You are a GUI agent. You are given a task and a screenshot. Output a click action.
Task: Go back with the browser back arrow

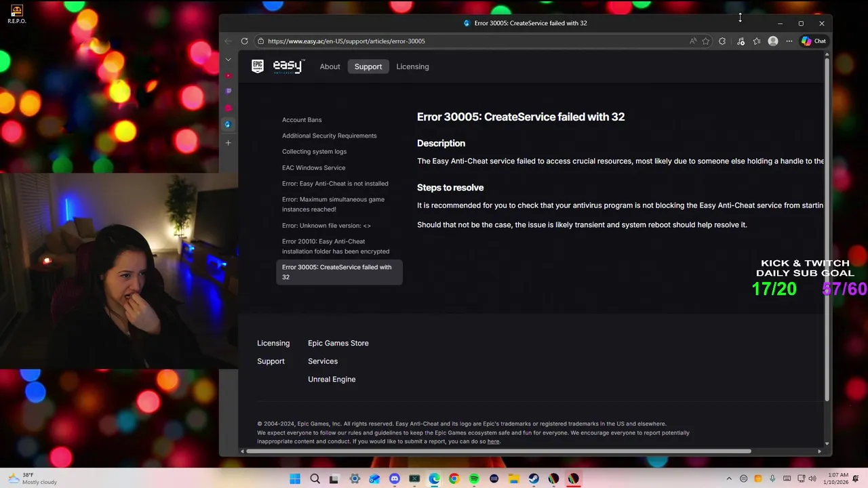pyautogui.click(x=228, y=41)
